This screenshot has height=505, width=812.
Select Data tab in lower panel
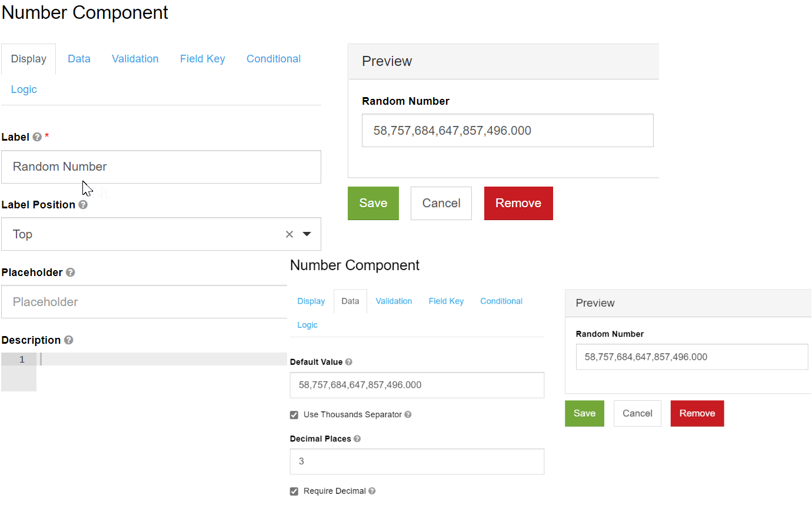click(350, 301)
